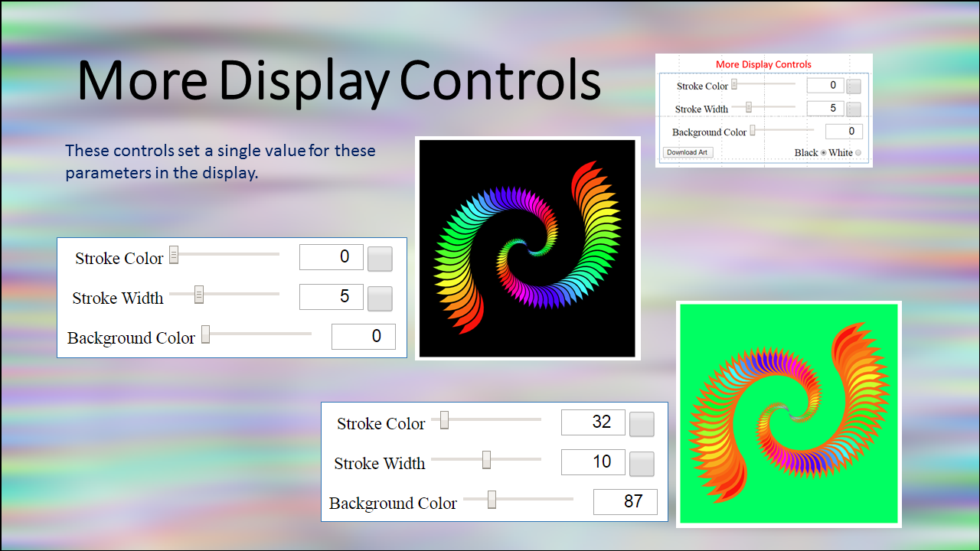Click the green background spiral artwork image

(789, 414)
